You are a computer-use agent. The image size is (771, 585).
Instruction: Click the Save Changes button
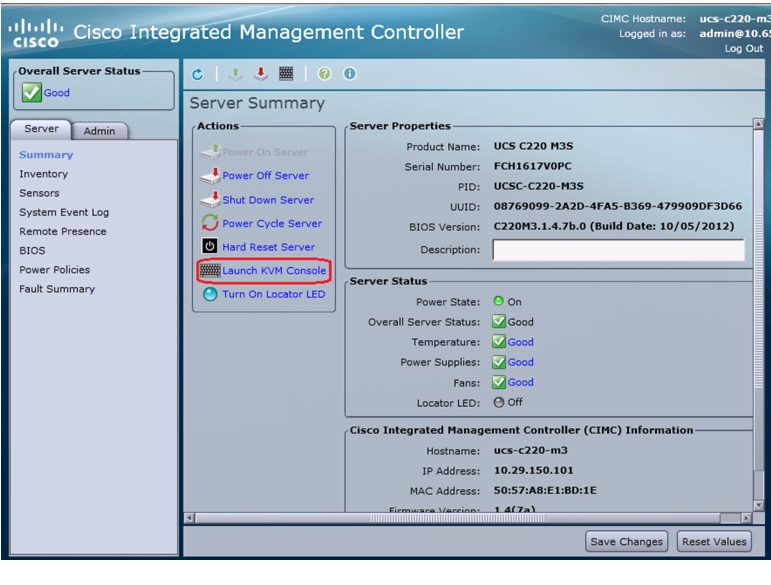(626, 541)
